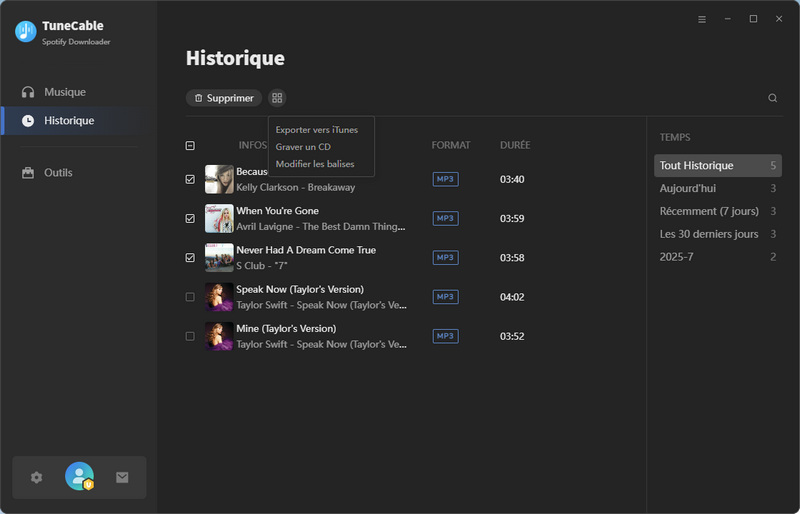Click the Never Had A Dream album thumbnail

coord(219,257)
